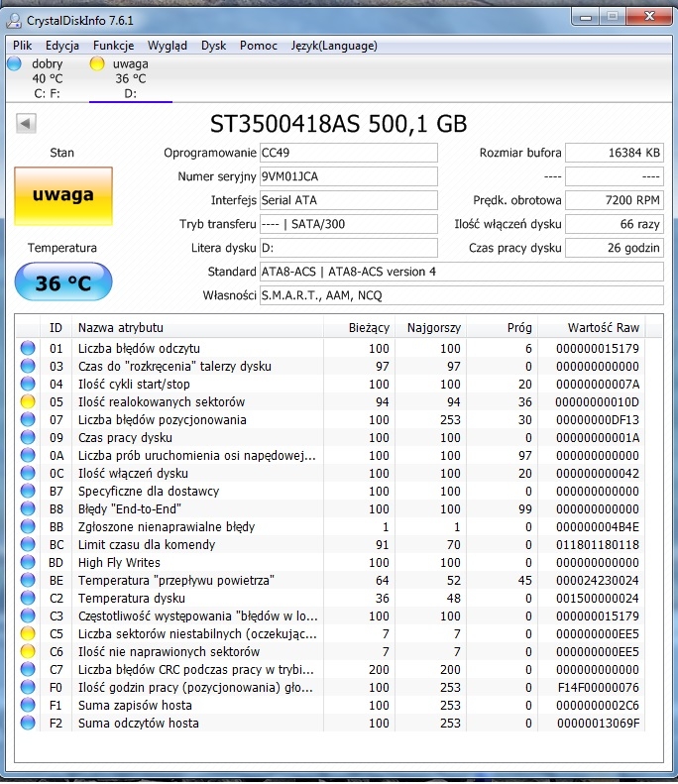Click yellow icon of row 05 realokowanych sektorów
Image resolution: width=678 pixels, height=784 pixels.
(x=28, y=401)
